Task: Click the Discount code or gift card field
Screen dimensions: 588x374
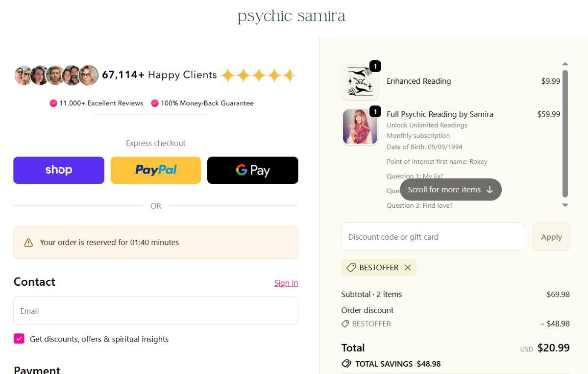Action: [433, 237]
